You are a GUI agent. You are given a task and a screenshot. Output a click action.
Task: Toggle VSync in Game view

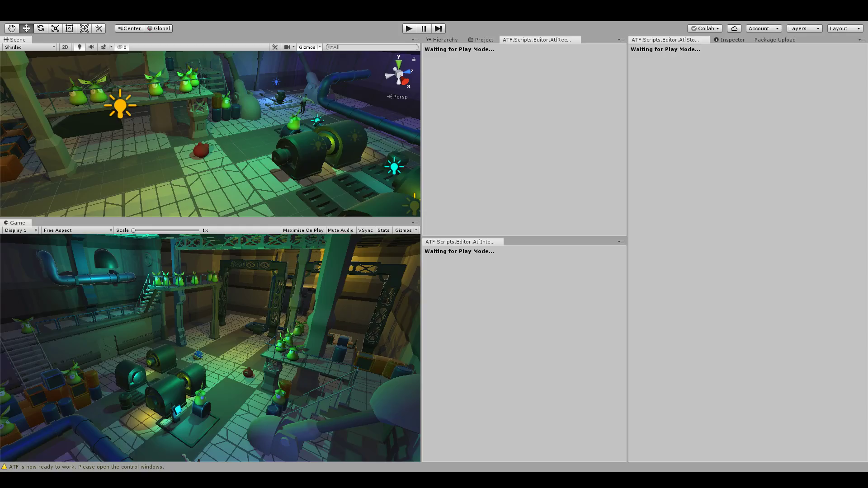click(365, 230)
